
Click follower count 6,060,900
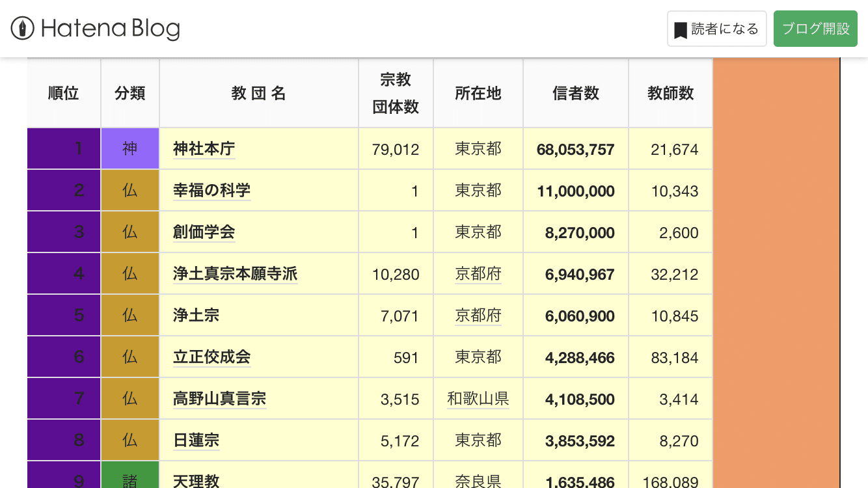[580, 316]
